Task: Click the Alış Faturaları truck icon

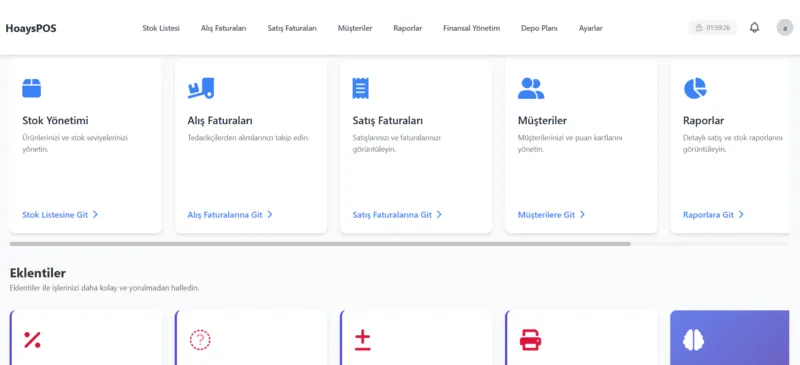Action: click(x=201, y=88)
